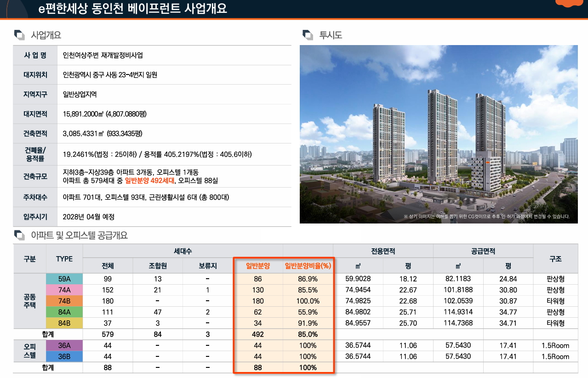Click the orange 일반분양 492세대 text
588x378 pixels.
tap(150, 180)
